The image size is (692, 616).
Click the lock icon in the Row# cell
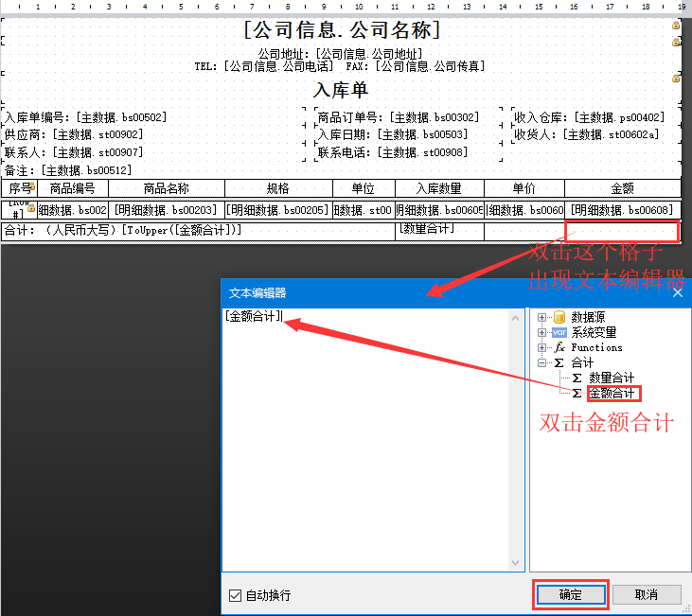click(31, 208)
